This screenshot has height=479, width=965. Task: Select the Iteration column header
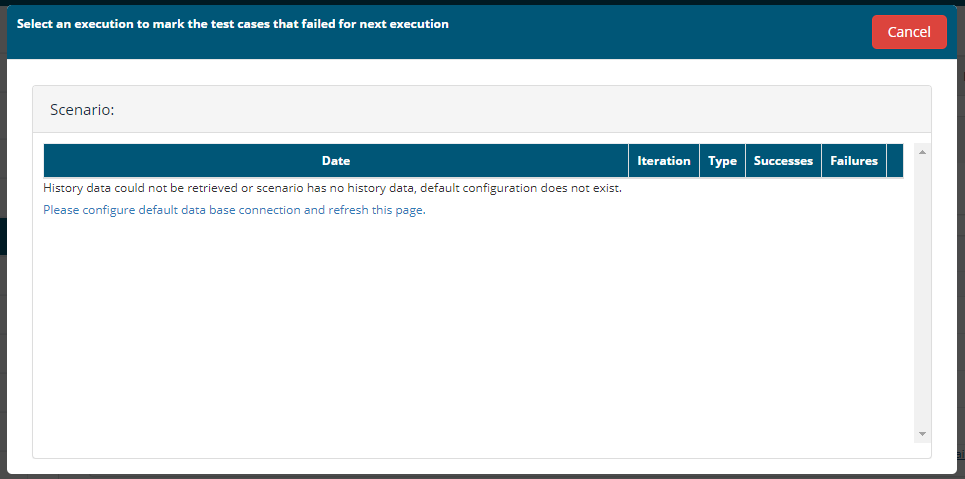(x=663, y=161)
